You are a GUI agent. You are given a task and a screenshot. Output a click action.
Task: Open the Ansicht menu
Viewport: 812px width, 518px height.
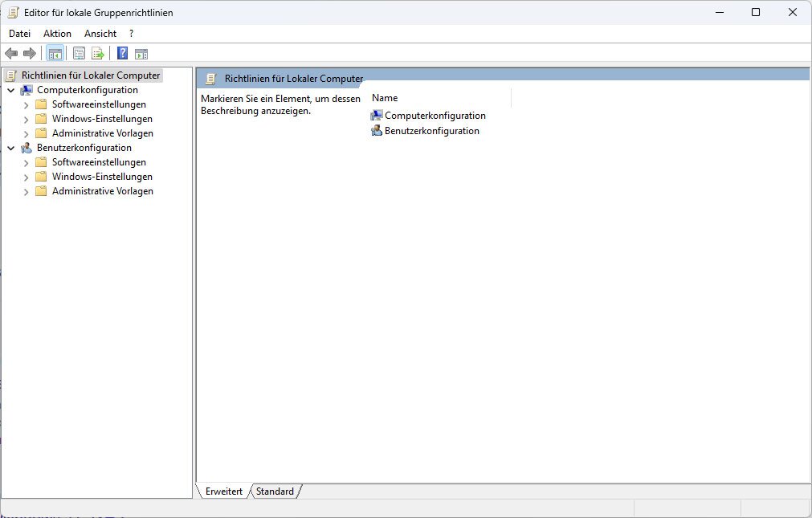pyautogui.click(x=100, y=34)
